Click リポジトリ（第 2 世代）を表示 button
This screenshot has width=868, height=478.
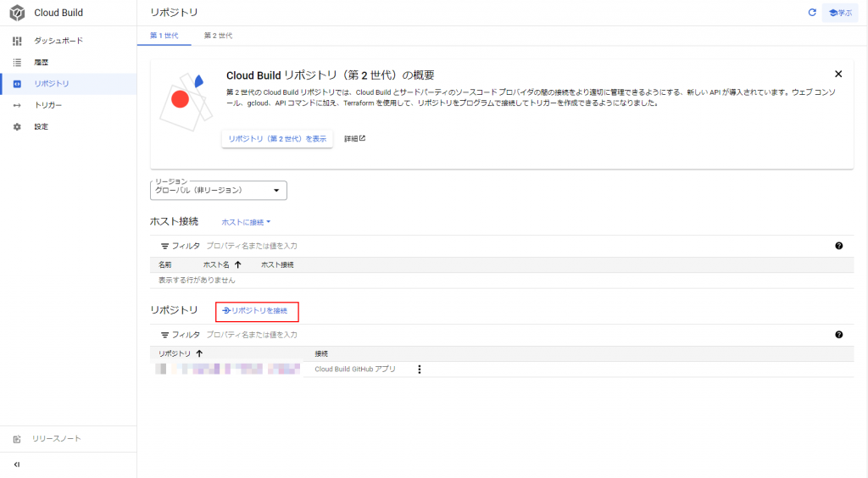click(277, 139)
